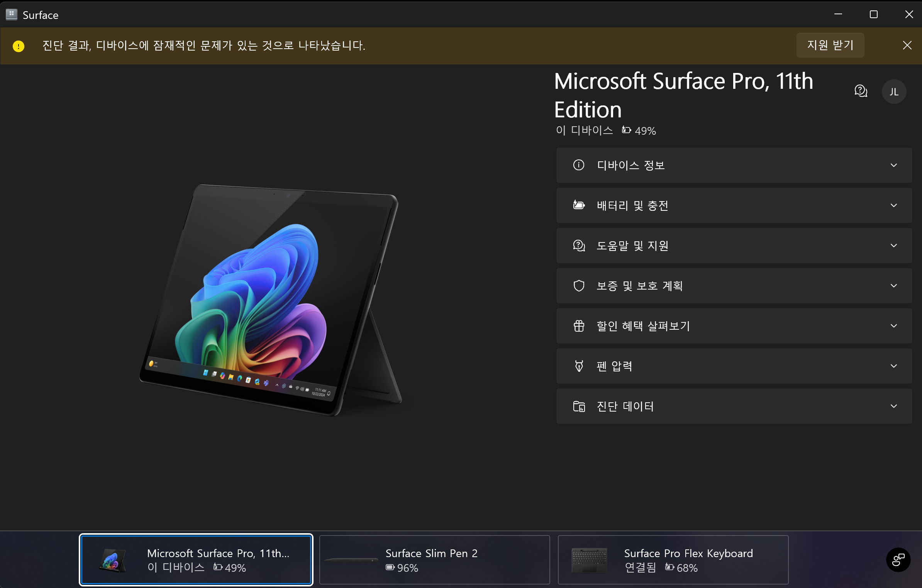The image size is (922, 588).
Task: Expand the 배터리 및 충전 section chevron
Action: 894,205
